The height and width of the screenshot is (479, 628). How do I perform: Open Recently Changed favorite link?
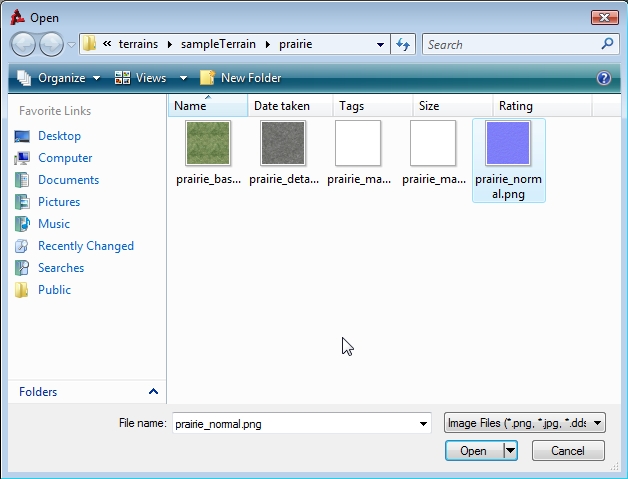click(x=85, y=246)
